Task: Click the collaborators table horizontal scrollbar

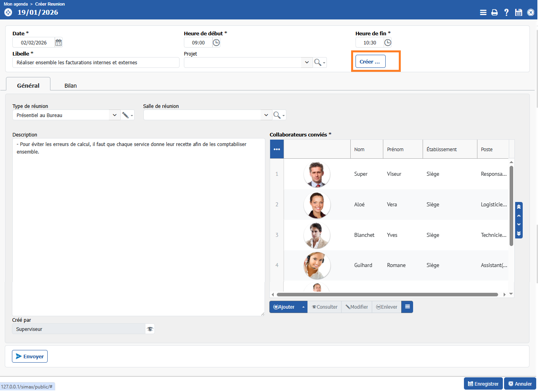Action: [x=387, y=294]
